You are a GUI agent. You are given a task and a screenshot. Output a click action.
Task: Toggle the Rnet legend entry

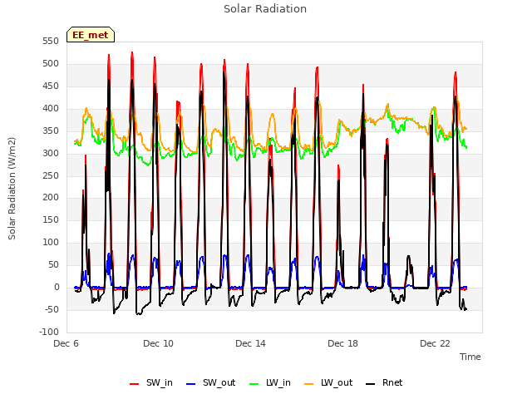384,382
